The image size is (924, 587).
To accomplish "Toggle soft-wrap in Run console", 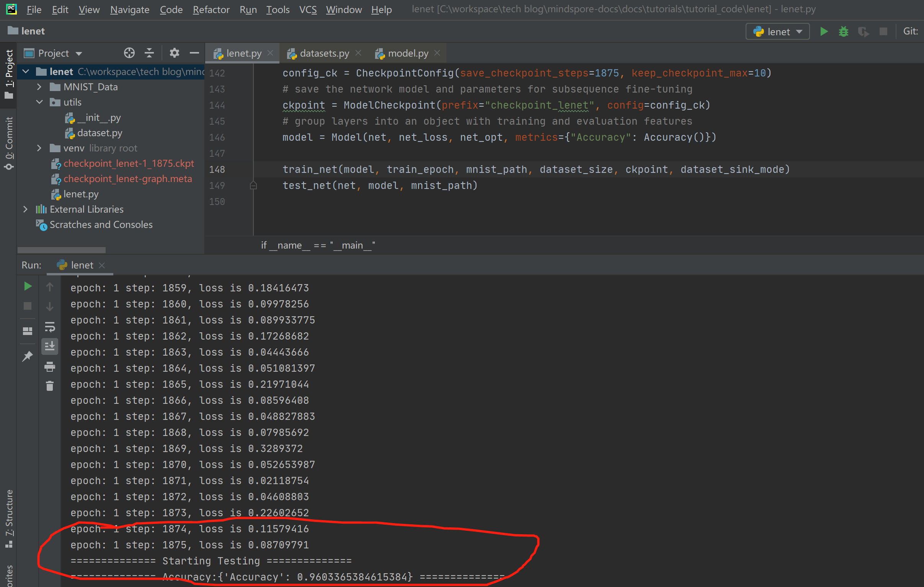I will (50, 327).
